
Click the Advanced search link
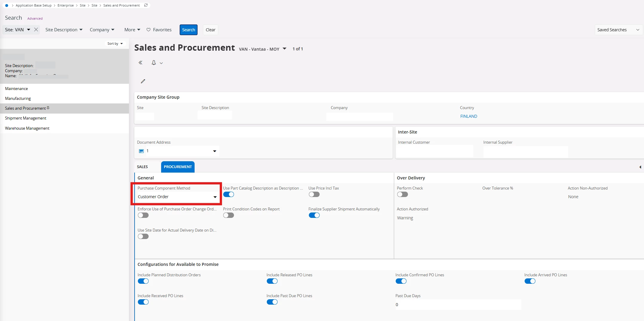click(35, 18)
